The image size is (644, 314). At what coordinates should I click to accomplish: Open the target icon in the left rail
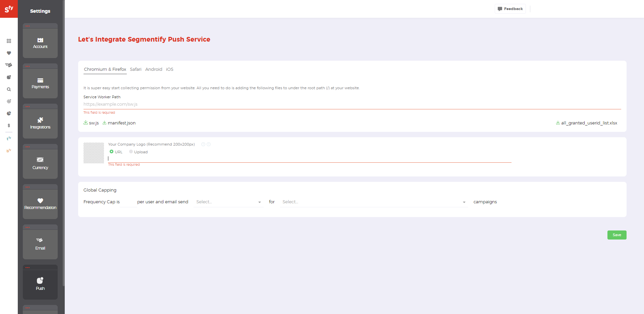coord(9,101)
